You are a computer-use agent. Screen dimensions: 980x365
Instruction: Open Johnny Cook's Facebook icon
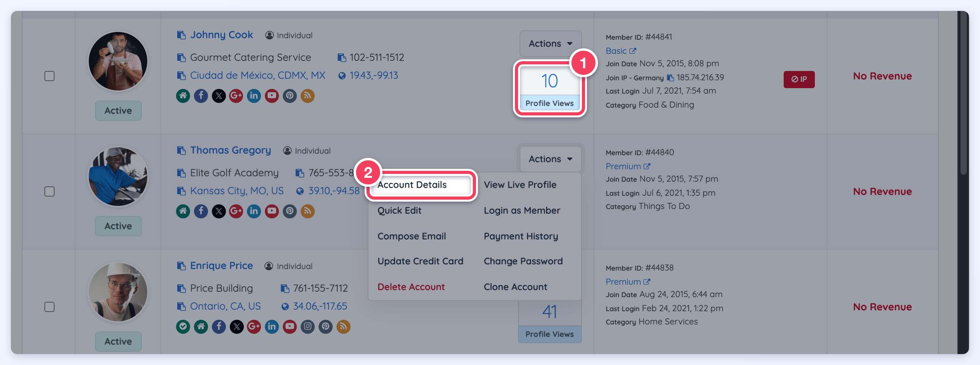point(201,96)
